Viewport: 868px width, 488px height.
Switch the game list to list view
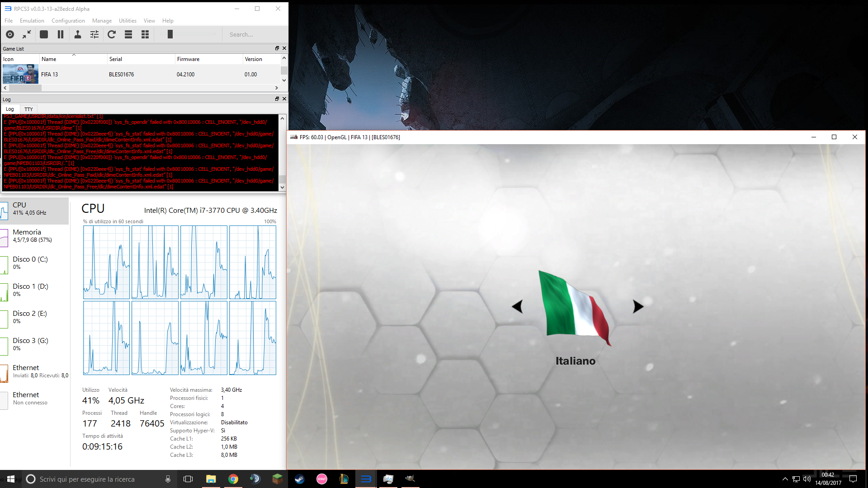coord(128,34)
